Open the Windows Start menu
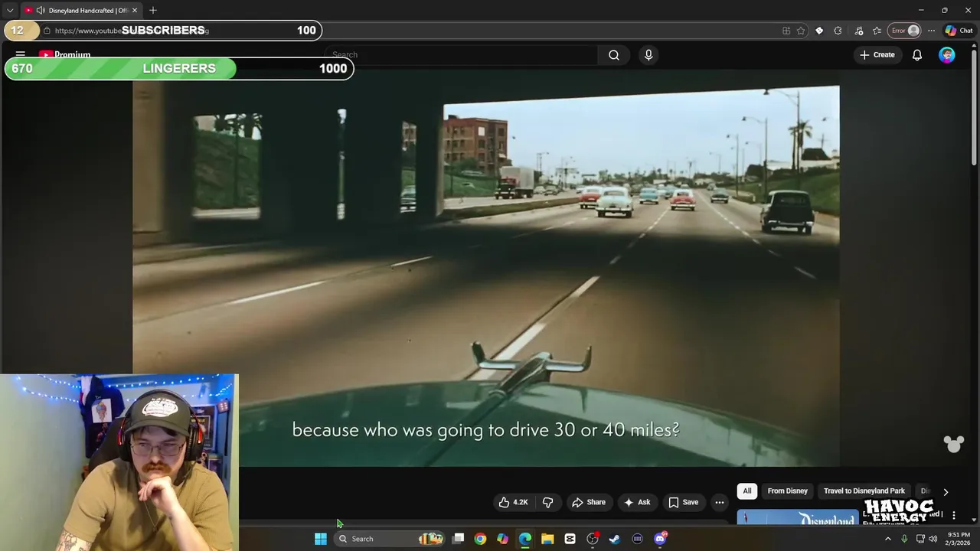980x551 pixels. [x=321, y=539]
